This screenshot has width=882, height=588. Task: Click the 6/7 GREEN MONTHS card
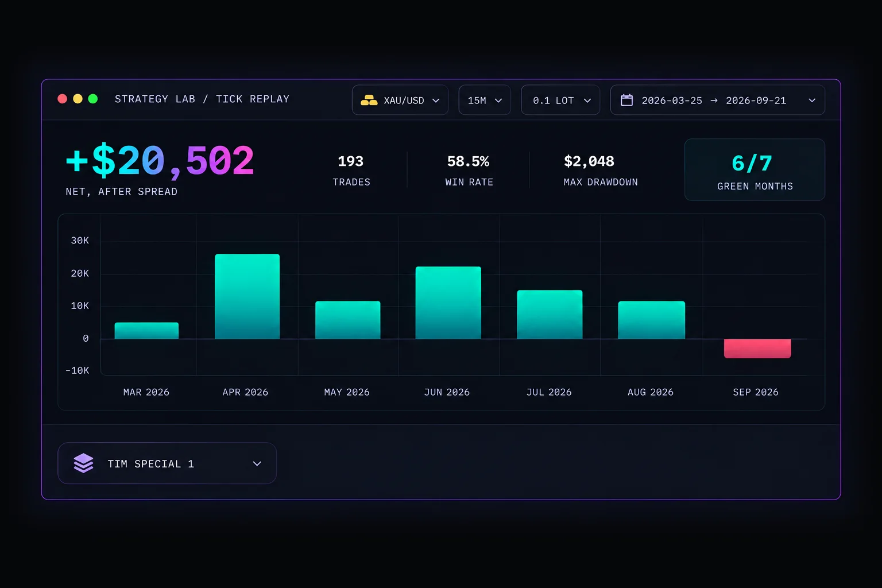point(755,169)
